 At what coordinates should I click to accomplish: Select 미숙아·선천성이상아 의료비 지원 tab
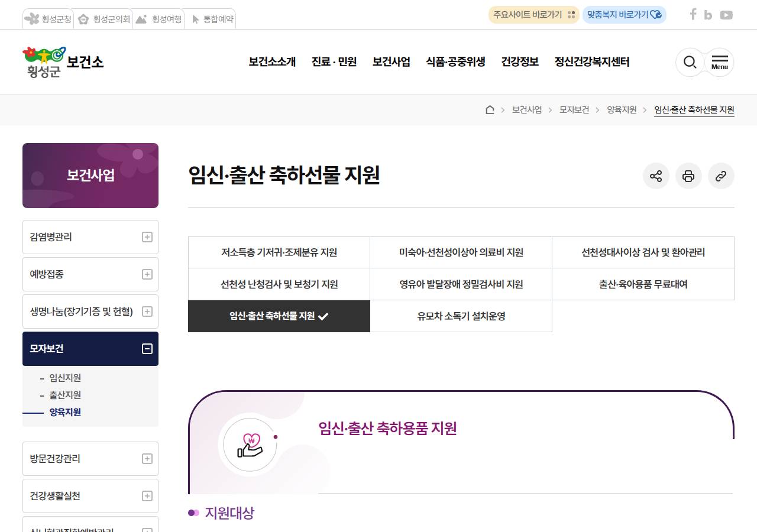coord(461,252)
